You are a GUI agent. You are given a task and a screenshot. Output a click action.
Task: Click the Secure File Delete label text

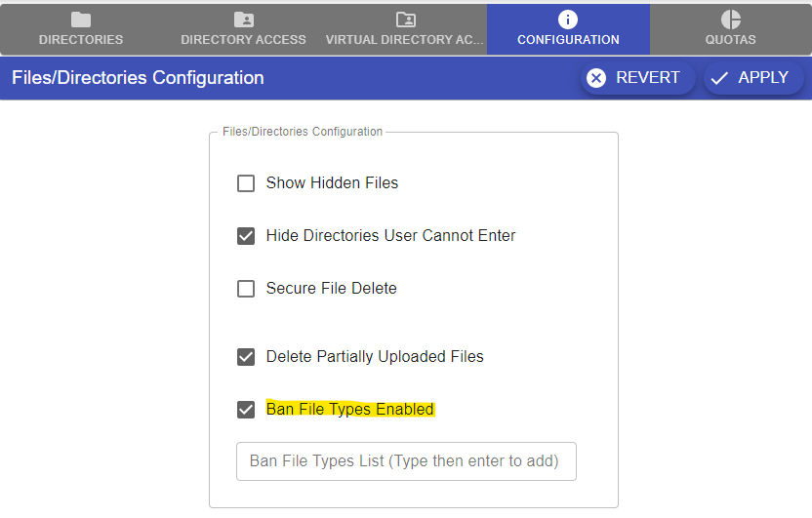tap(331, 289)
